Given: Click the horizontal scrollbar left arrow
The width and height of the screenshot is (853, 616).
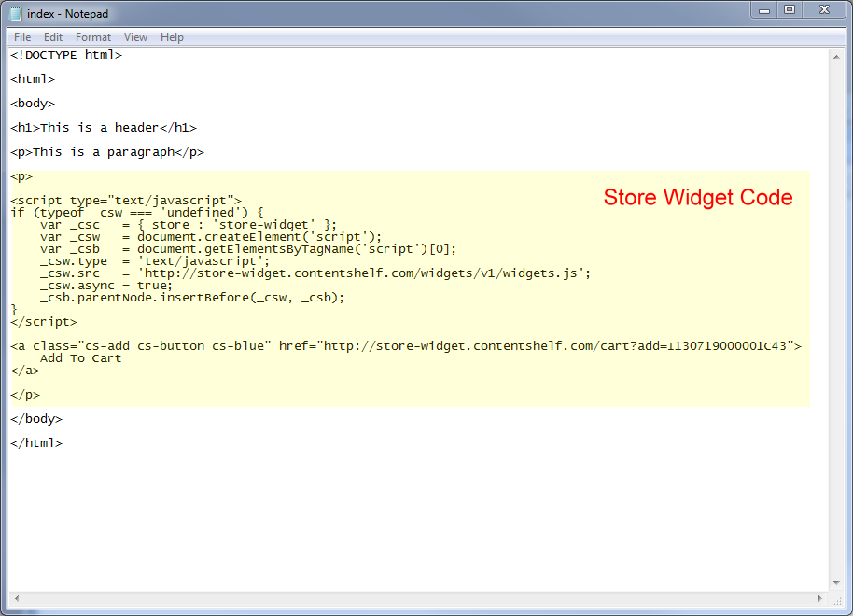Looking at the screenshot, I should 17,598.
